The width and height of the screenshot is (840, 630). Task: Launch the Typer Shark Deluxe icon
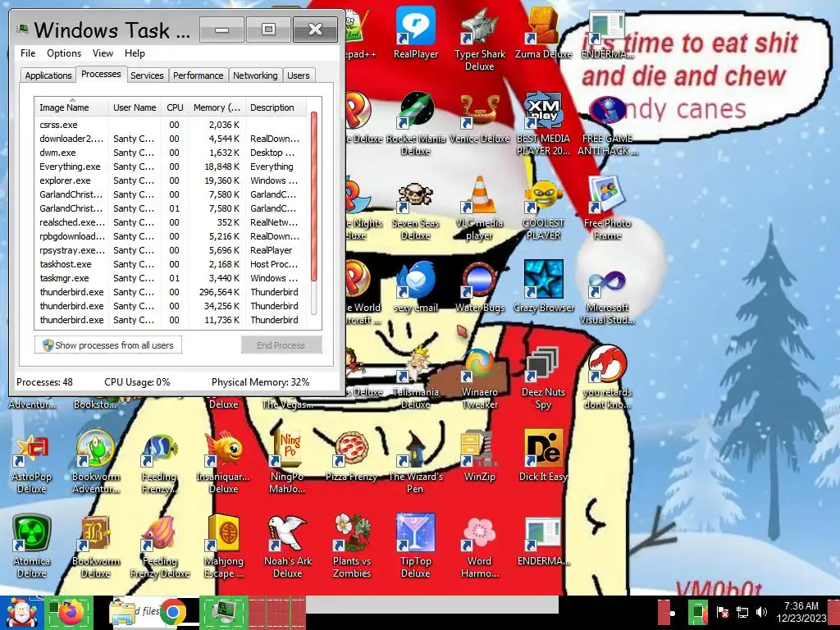[479, 39]
